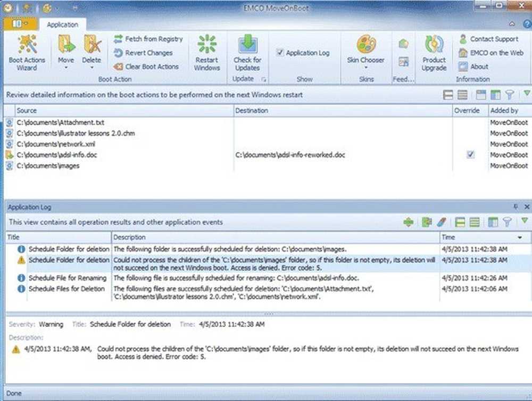Click the Description column header in log

275,238
